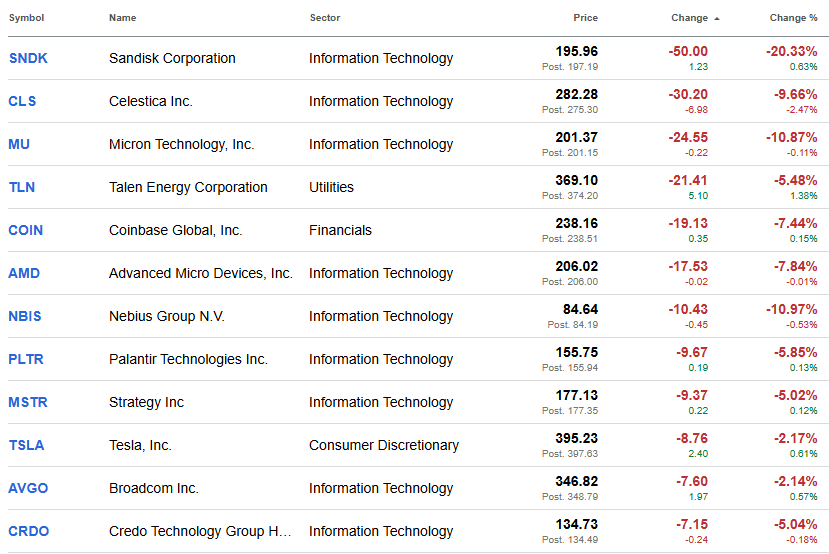This screenshot has width=829, height=554.
Task: Open the SNDK ticker link
Action: tap(28, 58)
